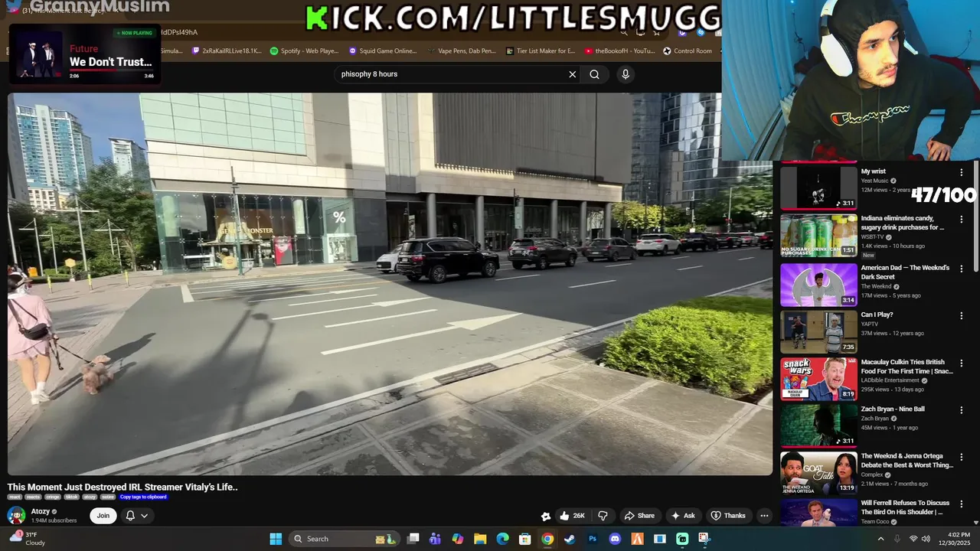
Task: Open clock and date showing 4:02 PM
Action: coord(959,539)
